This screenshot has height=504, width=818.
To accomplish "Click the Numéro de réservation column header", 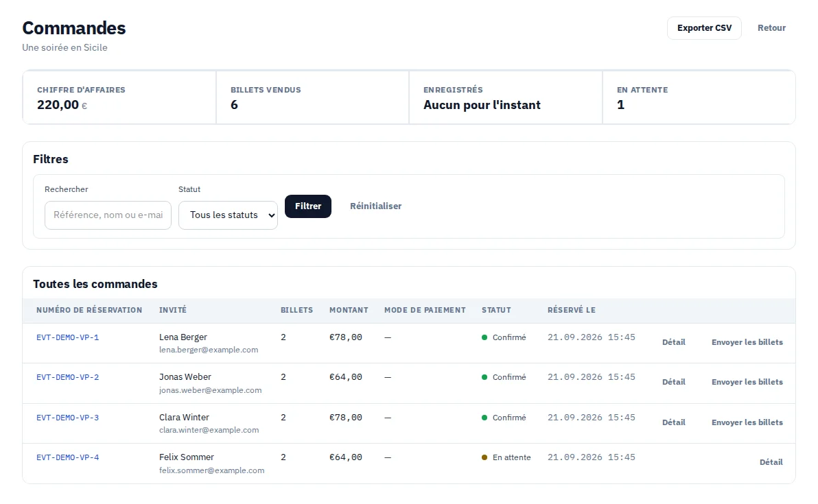I will [x=89, y=310].
